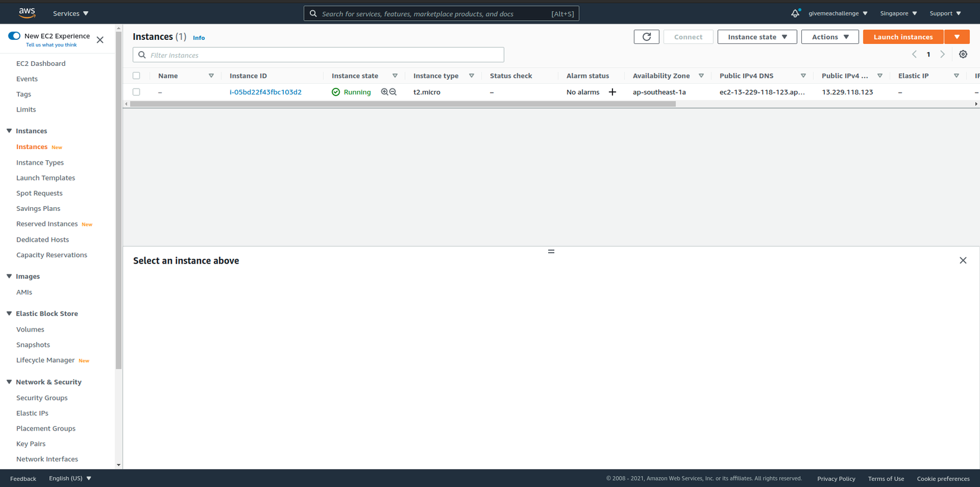
Task: Open Volumes under Elastic Block Store
Action: (x=30, y=330)
